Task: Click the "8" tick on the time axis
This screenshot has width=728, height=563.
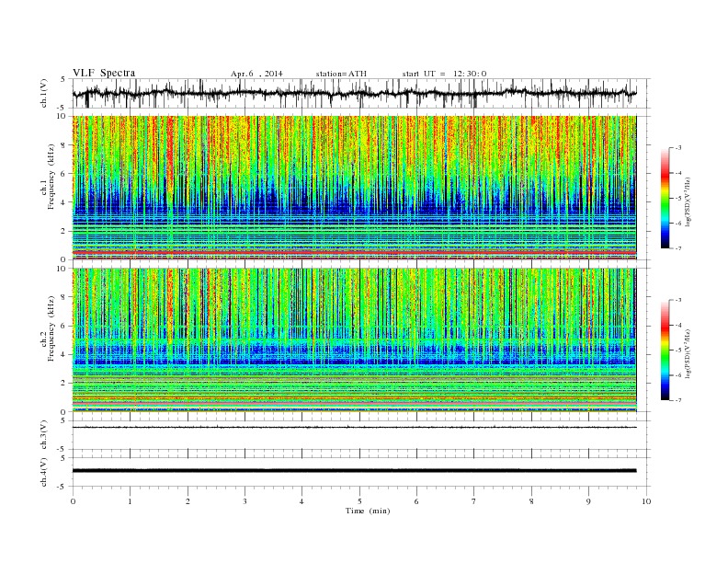Action: tap(531, 501)
